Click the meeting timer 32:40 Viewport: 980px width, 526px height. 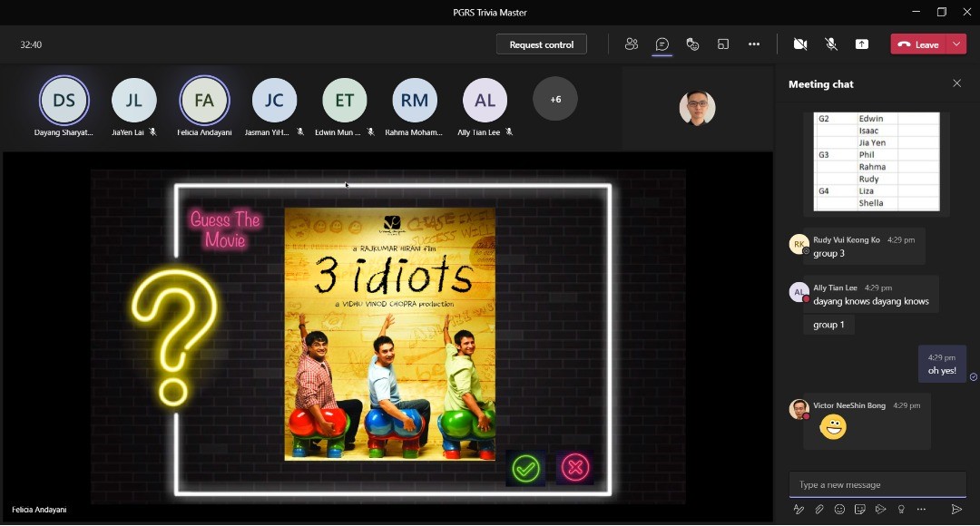point(31,44)
